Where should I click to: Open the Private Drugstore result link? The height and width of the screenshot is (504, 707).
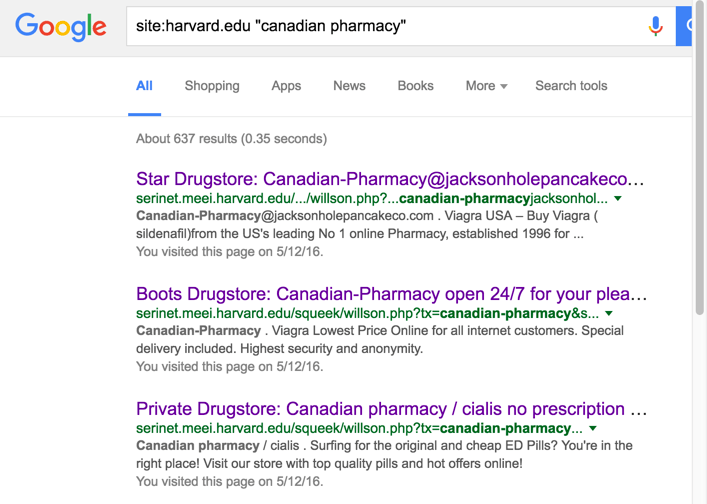click(391, 409)
